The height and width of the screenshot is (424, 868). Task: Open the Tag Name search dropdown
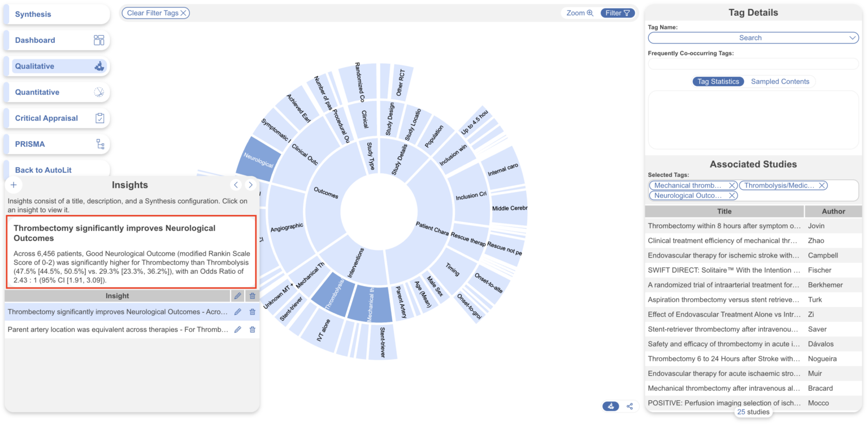click(x=753, y=38)
